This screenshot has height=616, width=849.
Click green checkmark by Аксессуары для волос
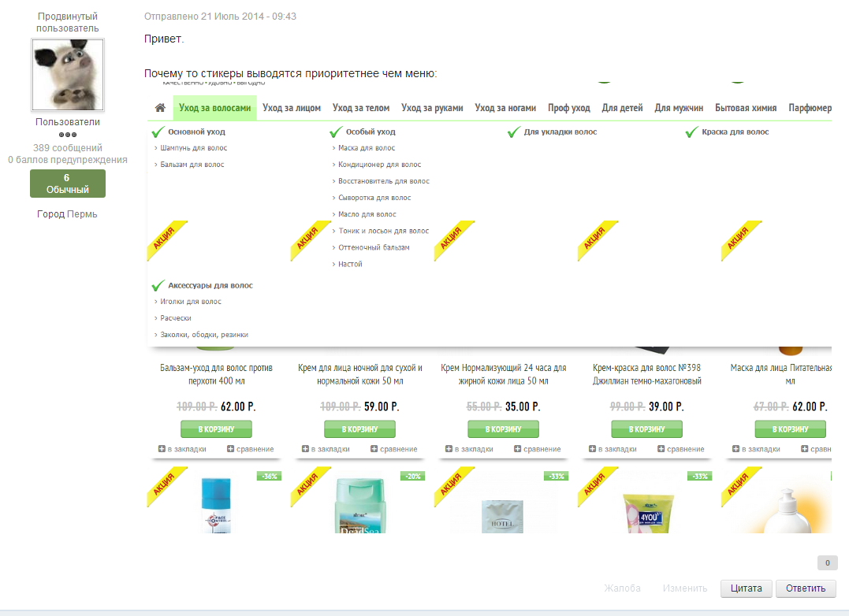pyautogui.click(x=158, y=286)
